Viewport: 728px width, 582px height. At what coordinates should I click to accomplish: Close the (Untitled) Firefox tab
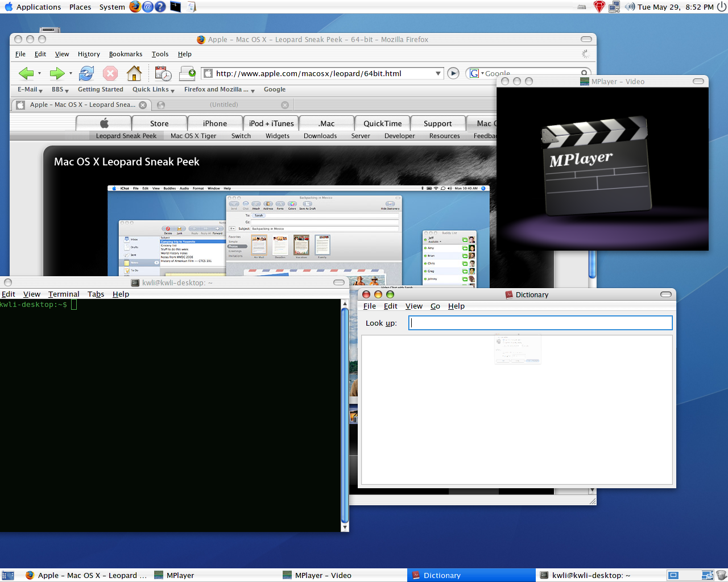[x=285, y=105]
